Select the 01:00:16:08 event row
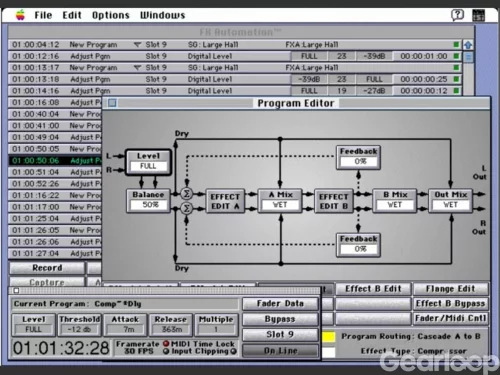 tap(55, 102)
